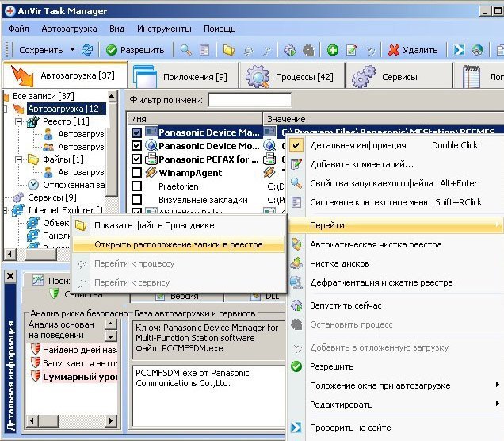Open the Инструменты menu
This screenshot has width=504, height=441.
pos(164,29)
